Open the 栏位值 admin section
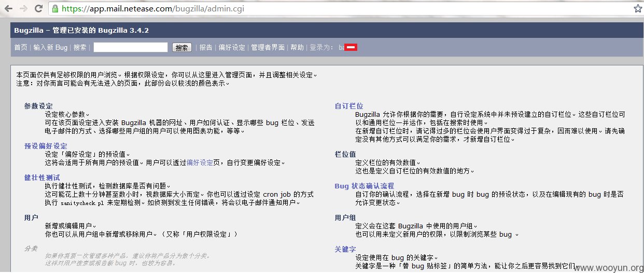Image resolution: width=644 pixels, height=273 pixels. [345, 154]
